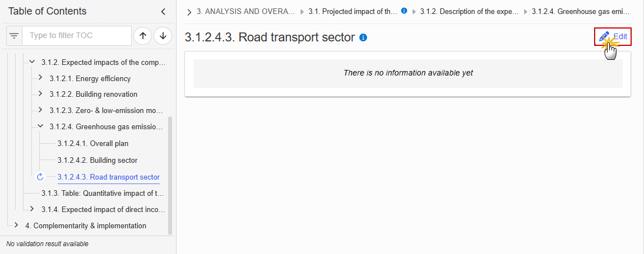This screenshot has width=644, height=254.
Task: Open the TOC filter options icon
Action: point(15,36)
